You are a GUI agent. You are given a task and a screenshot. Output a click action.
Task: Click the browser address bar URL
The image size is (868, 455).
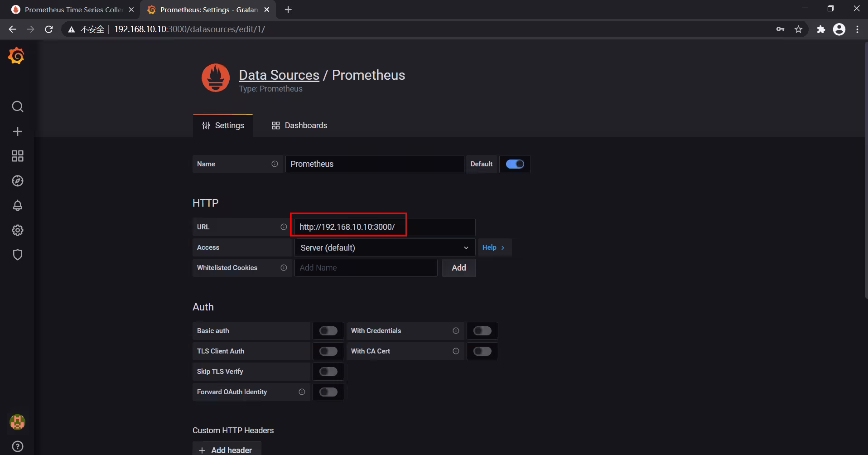189,29
